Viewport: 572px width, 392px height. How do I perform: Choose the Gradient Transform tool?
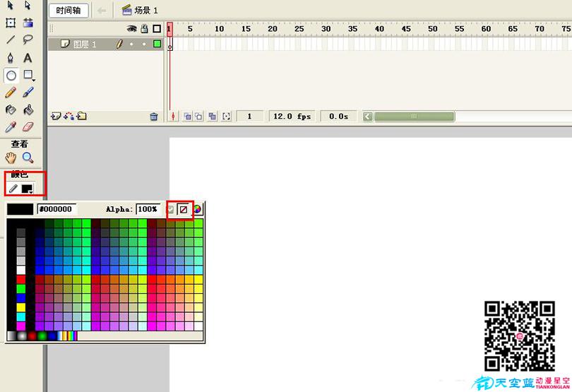[28, 23]
